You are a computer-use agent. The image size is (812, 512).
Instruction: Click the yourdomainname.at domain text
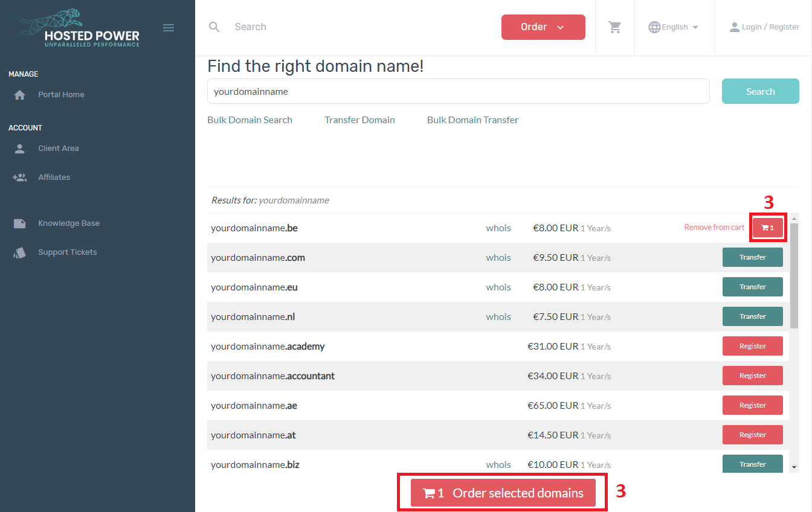[253, 435]
